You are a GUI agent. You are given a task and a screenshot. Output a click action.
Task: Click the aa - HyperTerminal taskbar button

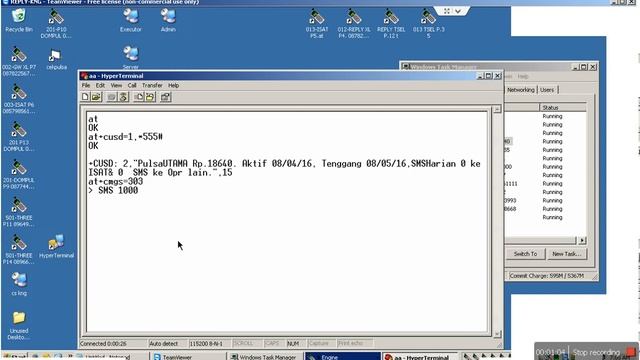(x=419, y=357)
